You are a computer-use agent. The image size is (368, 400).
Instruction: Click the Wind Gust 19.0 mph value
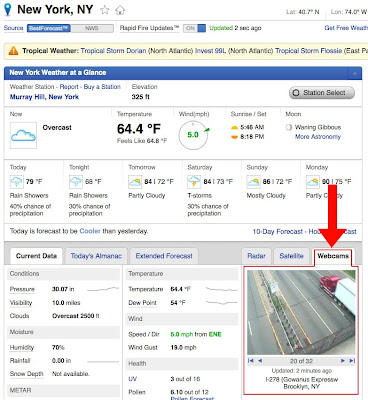point(183,348)
